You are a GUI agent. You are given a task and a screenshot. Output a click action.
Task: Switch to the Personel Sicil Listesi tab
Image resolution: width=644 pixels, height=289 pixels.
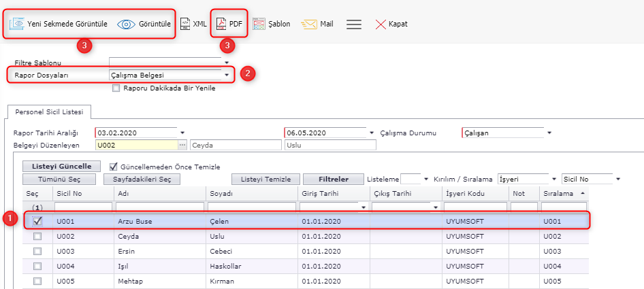(49, 112)
